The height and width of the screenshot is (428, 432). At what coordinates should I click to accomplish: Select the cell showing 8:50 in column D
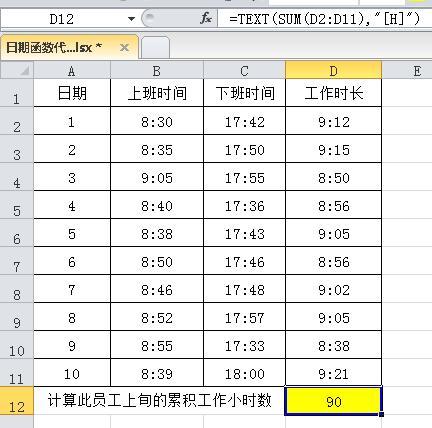click(334, 177)
